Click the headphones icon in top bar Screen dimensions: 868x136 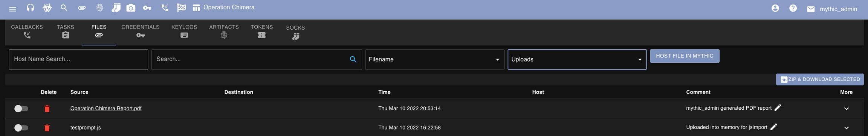point(31,8)
